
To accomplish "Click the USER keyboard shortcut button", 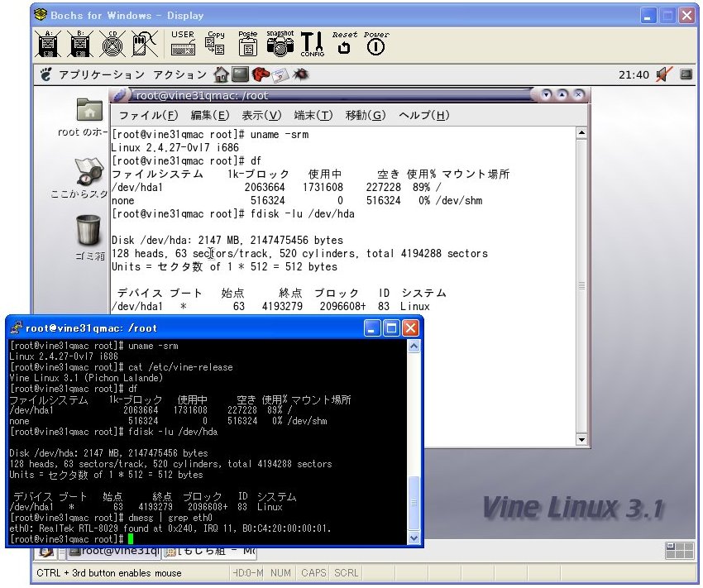I will [x=183, y=44].
